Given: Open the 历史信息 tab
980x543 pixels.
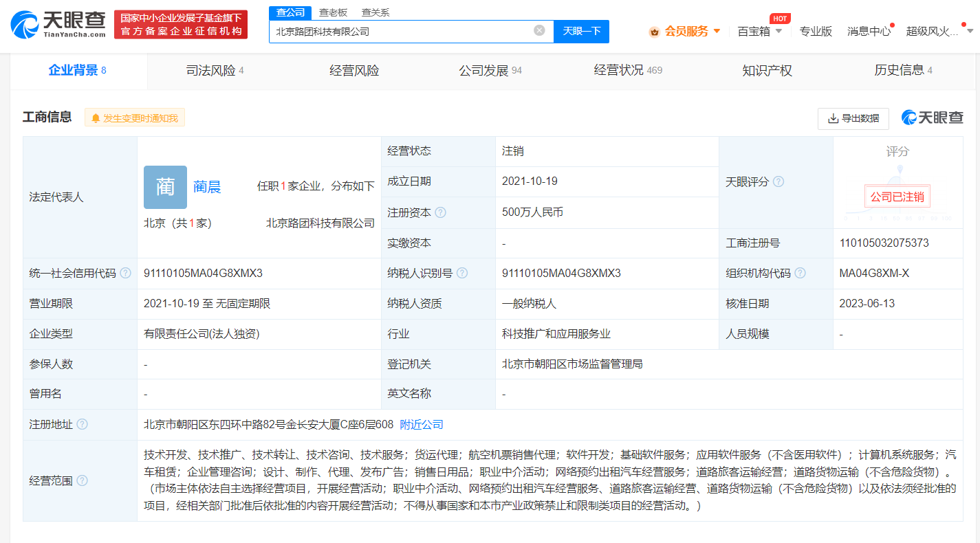Looking at the screenshot, I should 903,71.
